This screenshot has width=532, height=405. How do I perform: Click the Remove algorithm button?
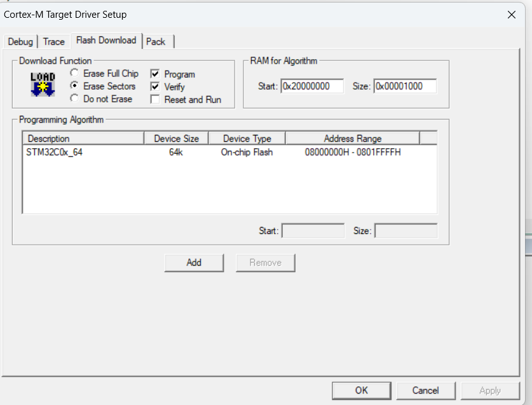[265, 263]
